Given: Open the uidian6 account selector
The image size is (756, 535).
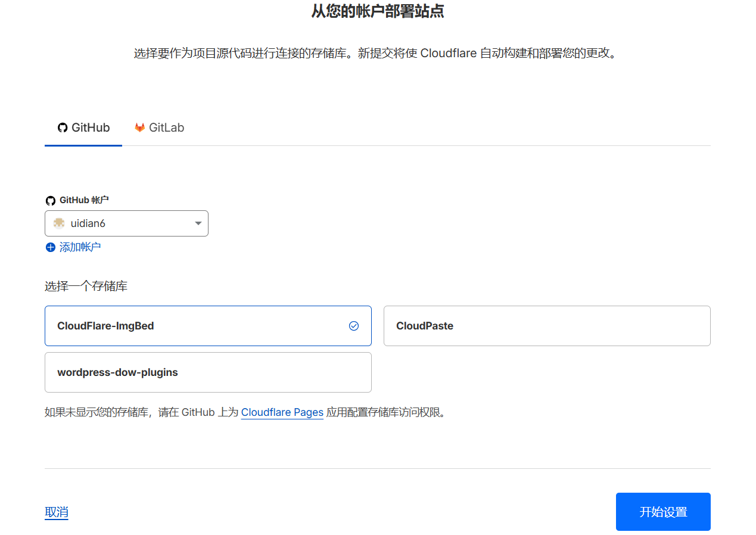Looking at the screenshot, I should click(126, 223).
